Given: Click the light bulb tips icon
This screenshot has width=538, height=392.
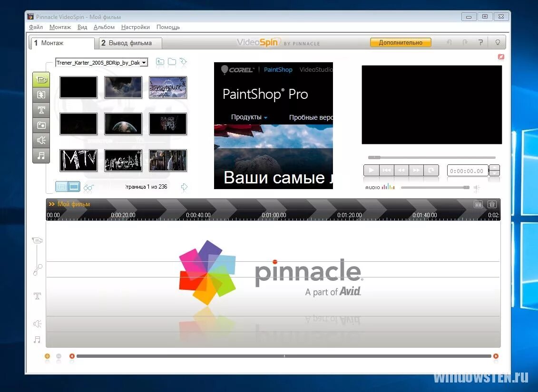Looking at the screenshot, I should pos(498,42).
